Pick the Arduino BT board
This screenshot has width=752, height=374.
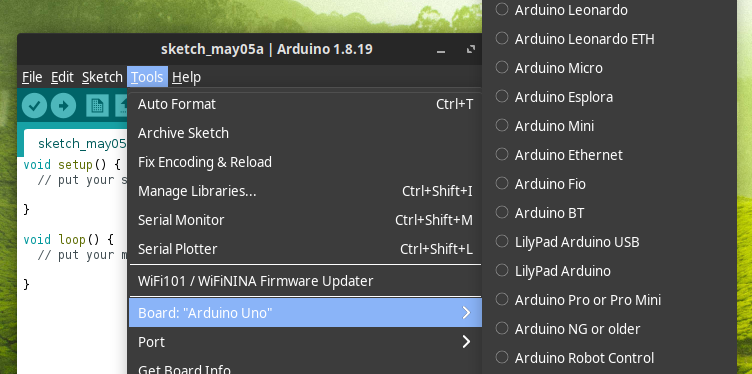(610, 213)
